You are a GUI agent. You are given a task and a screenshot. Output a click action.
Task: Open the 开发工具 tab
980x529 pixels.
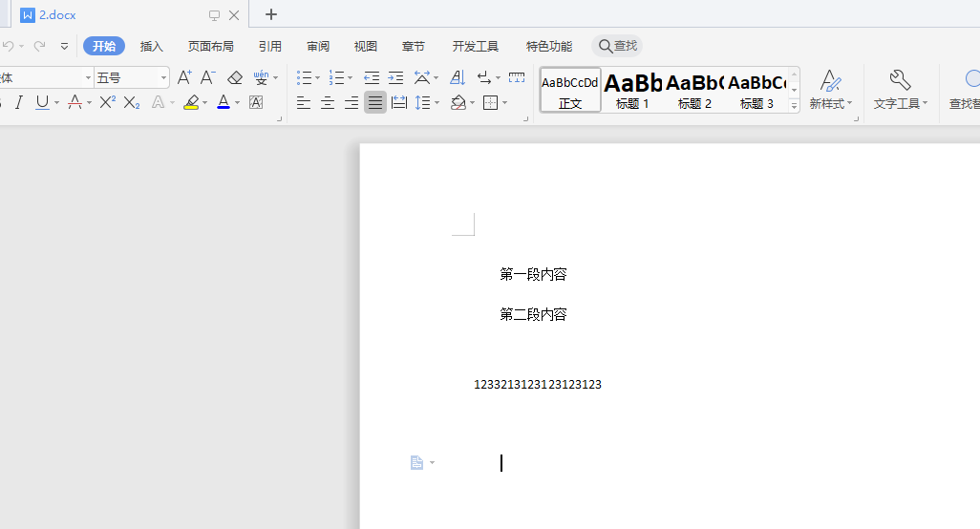coord(476,46)
